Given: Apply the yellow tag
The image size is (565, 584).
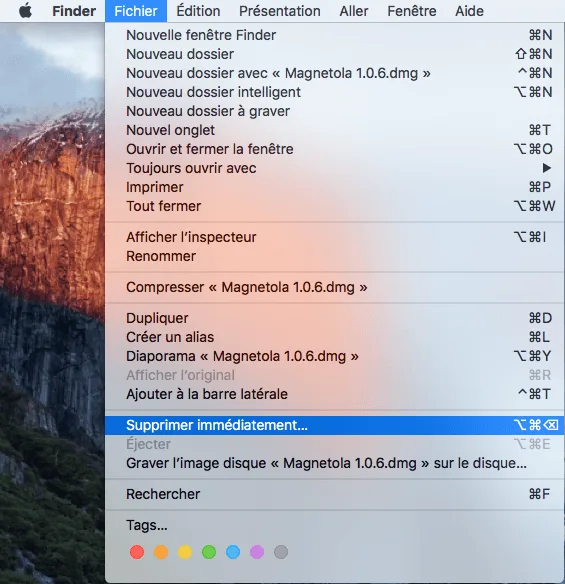Looking at the screenshot, I should click(x=185, y=552).
